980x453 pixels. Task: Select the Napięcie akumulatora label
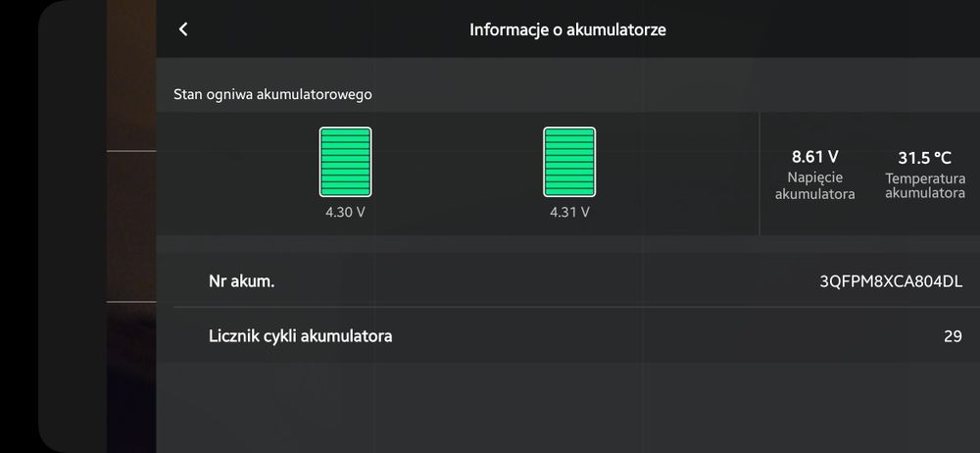815,186
